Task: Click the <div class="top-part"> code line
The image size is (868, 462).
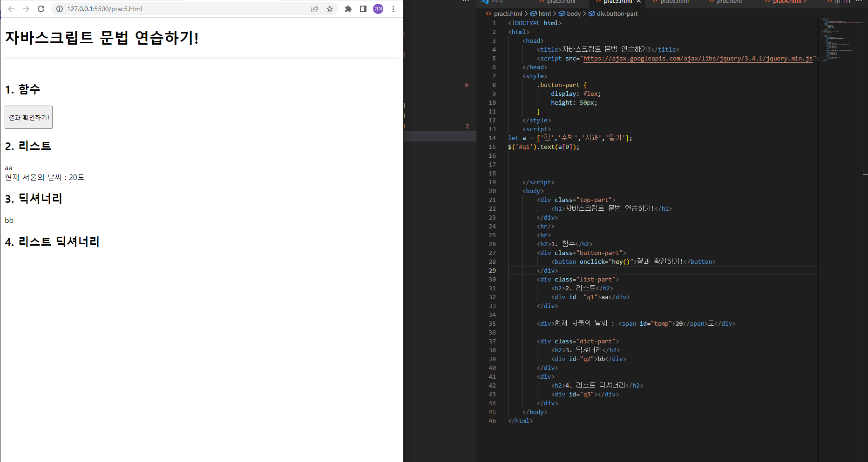Action: pyautogui.click(x=576, y=200)
